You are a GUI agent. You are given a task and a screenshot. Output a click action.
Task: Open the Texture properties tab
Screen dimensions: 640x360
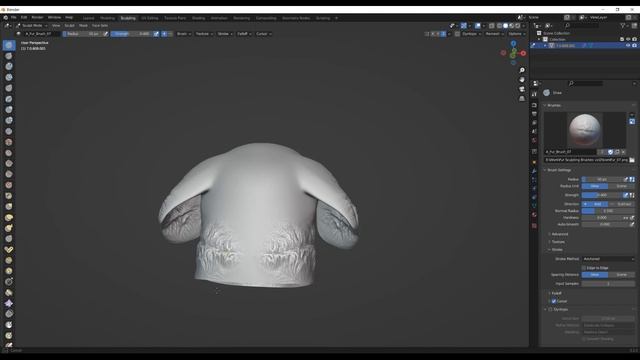point(534,225)
